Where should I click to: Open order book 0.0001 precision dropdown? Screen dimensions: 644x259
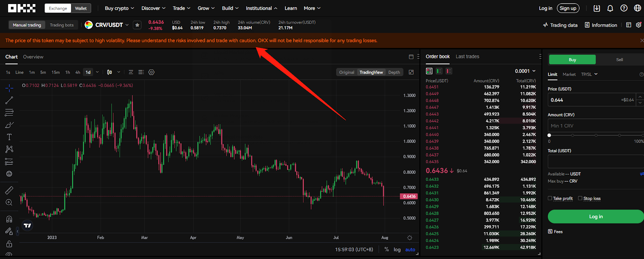pyautogui.click(x=525, y=71)
